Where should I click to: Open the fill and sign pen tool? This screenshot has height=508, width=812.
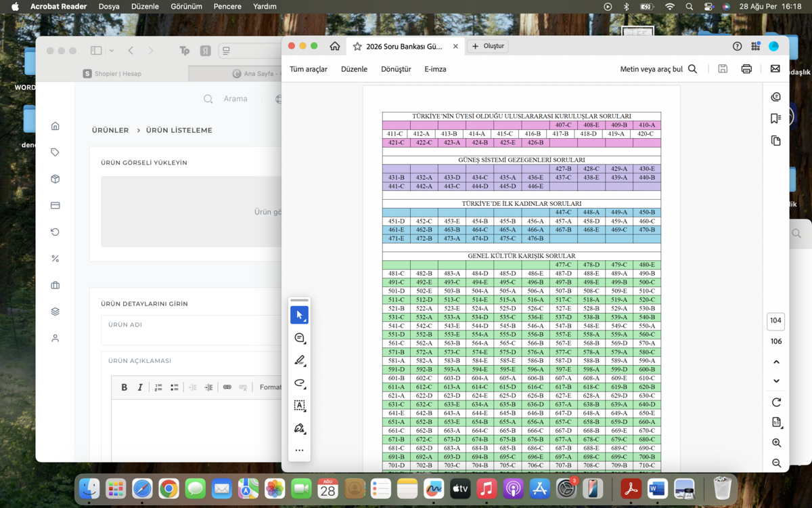299,428
